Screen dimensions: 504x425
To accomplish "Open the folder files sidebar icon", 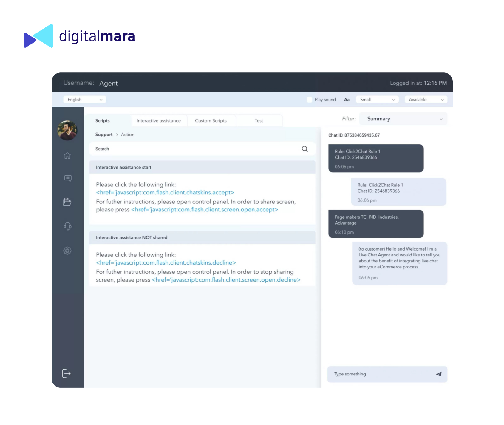I will pyautogui.click(x=67, y=202).
